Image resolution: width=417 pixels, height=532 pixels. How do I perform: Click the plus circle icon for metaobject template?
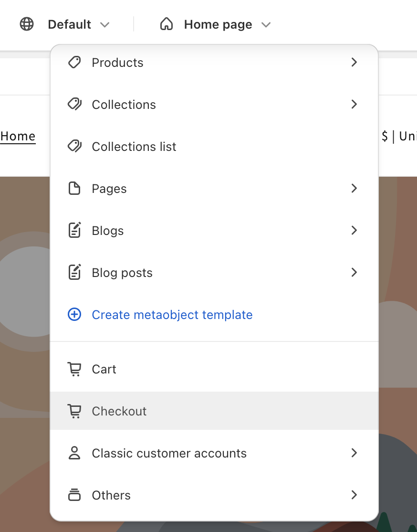(74, 315)
